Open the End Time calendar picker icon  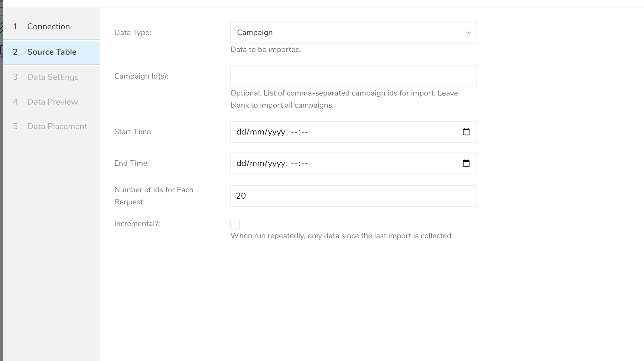(x=466, y=163)
